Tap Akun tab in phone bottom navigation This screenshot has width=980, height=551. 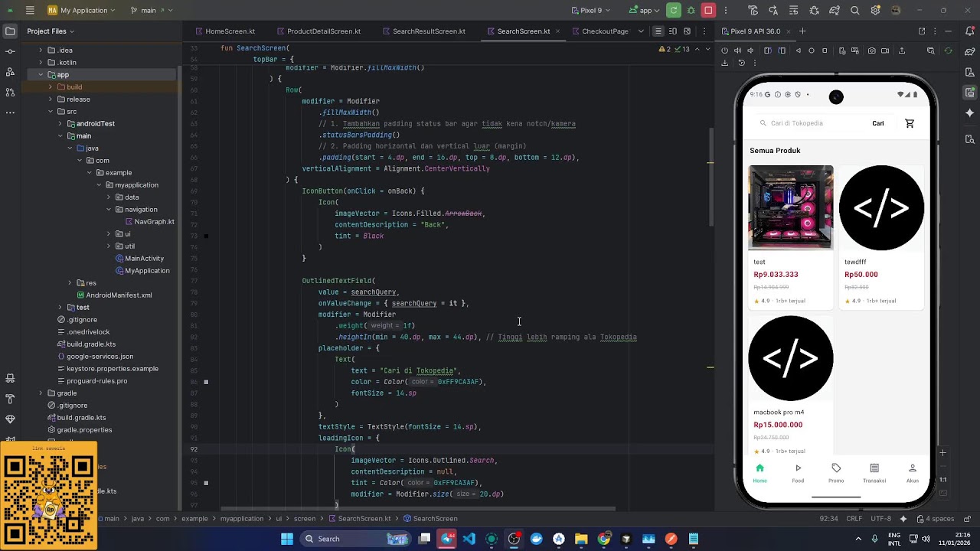pos(913,473)
